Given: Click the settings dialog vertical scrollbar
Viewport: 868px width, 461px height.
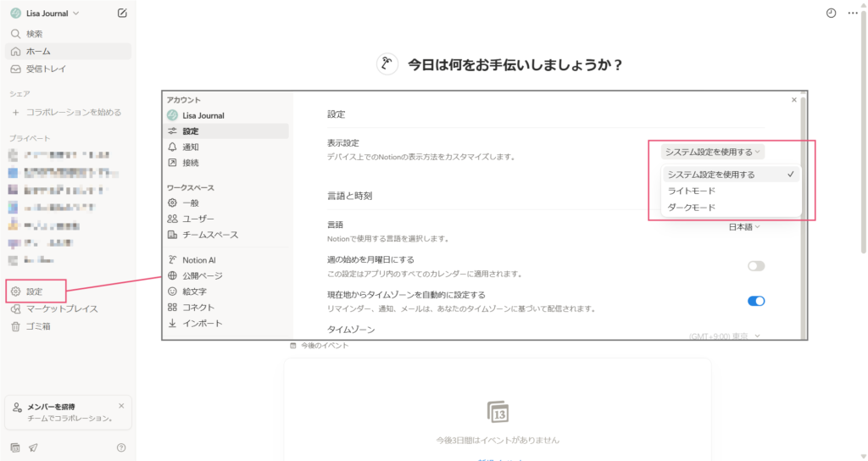Looking at the screenshot, I should [x=804, y=216].
